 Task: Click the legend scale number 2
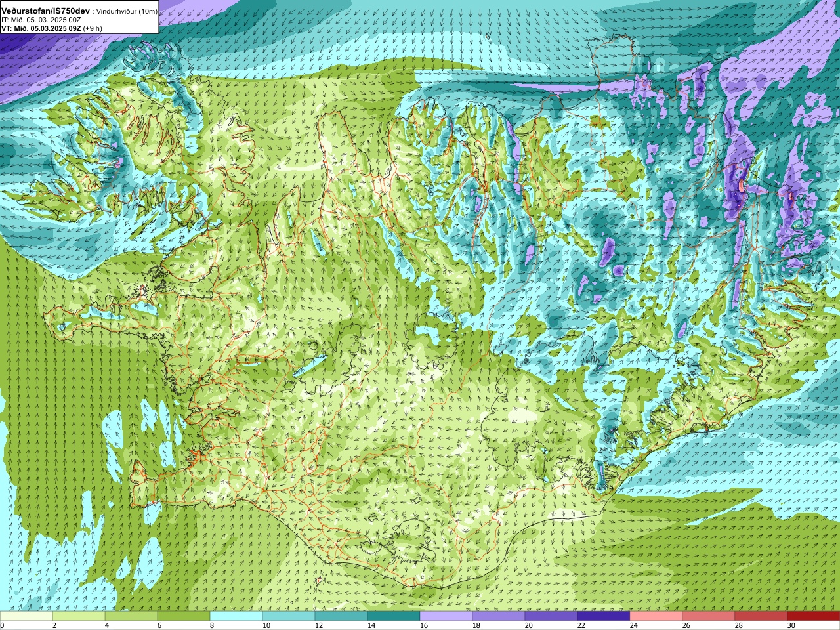coord(54,625)
